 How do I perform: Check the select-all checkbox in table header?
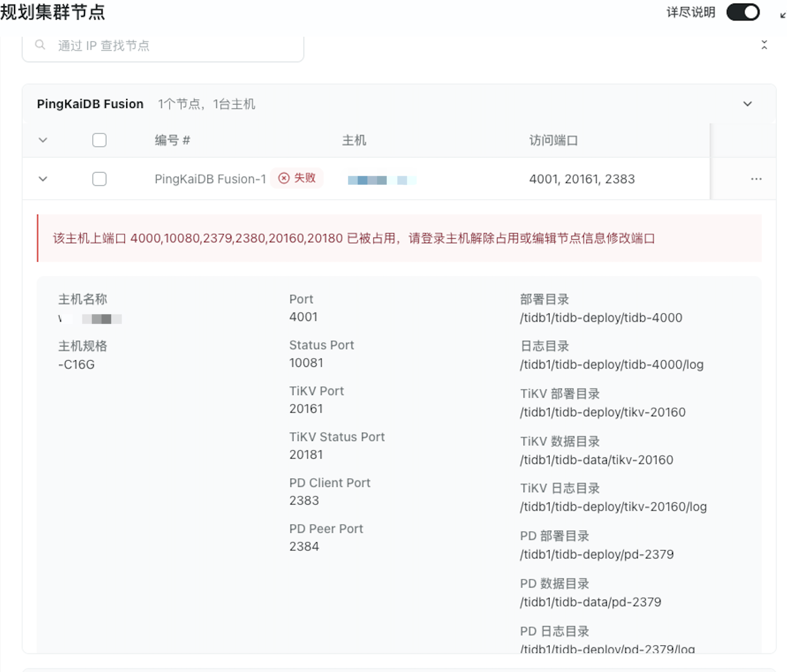pyautogui.click(x=99, y=140)
